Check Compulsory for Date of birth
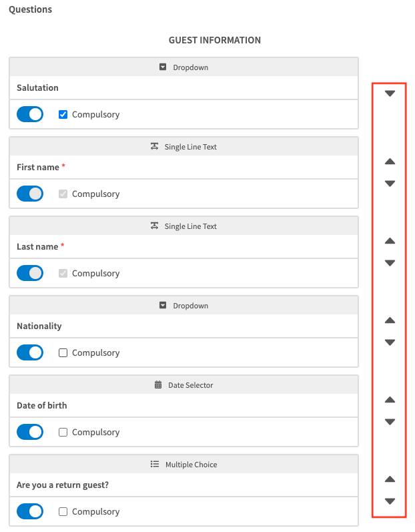415x532 pixels. point(63,432)
